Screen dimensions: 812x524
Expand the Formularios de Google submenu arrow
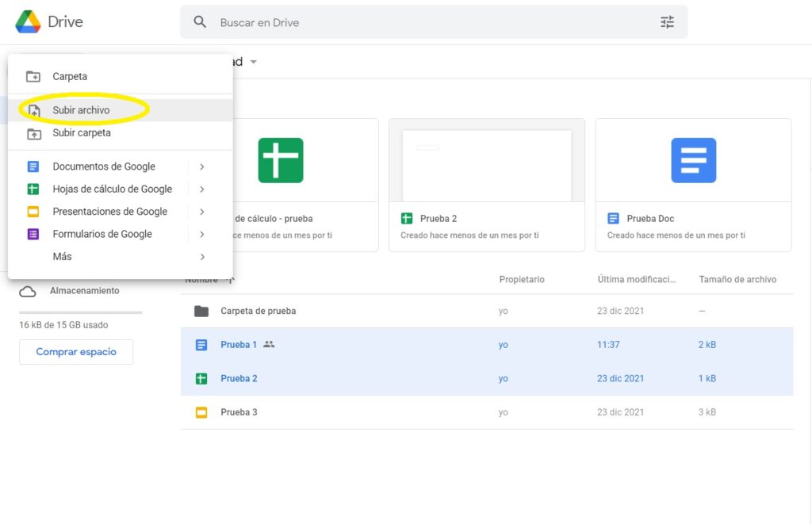click(202, 235)
